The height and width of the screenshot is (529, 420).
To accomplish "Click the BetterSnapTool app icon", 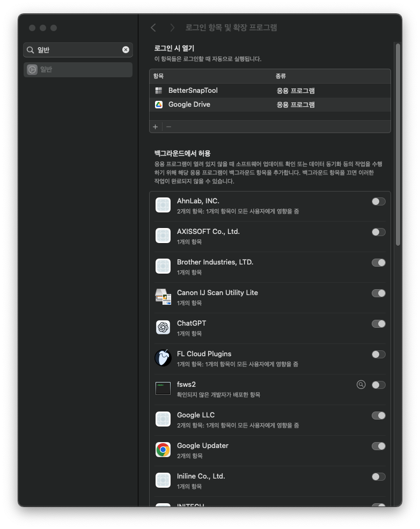I will pyautogui.click(x=159, y=91).
